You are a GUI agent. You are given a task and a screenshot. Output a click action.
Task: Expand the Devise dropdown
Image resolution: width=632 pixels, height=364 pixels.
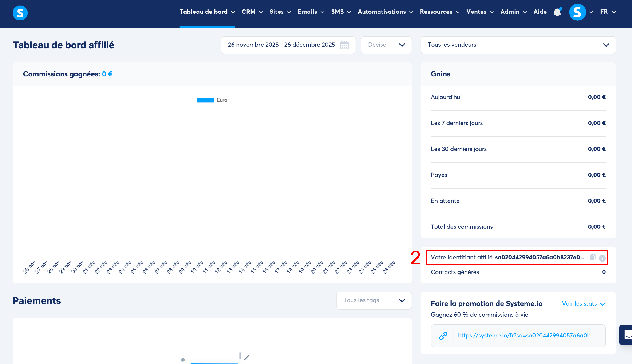[386, 45]
